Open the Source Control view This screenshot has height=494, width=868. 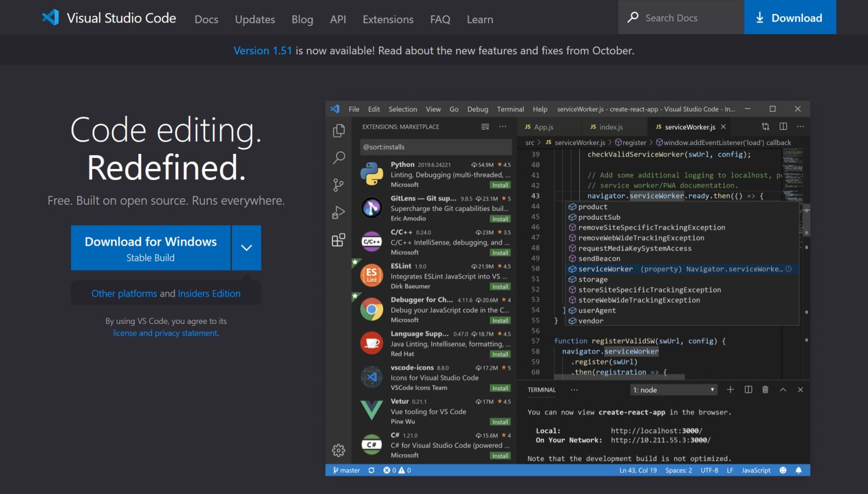pos(339,185)
